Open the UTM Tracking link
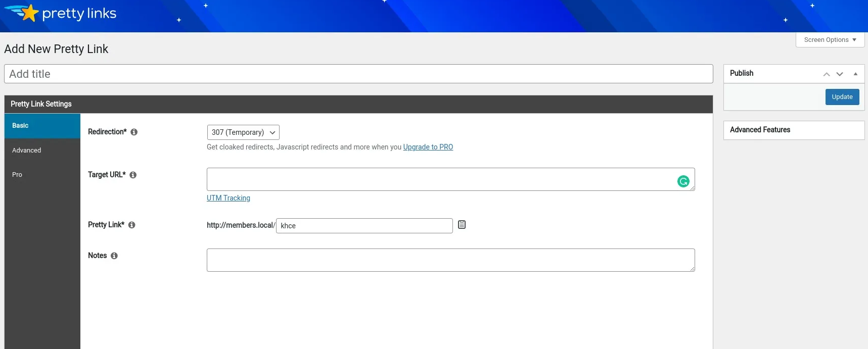 (229, 198)
